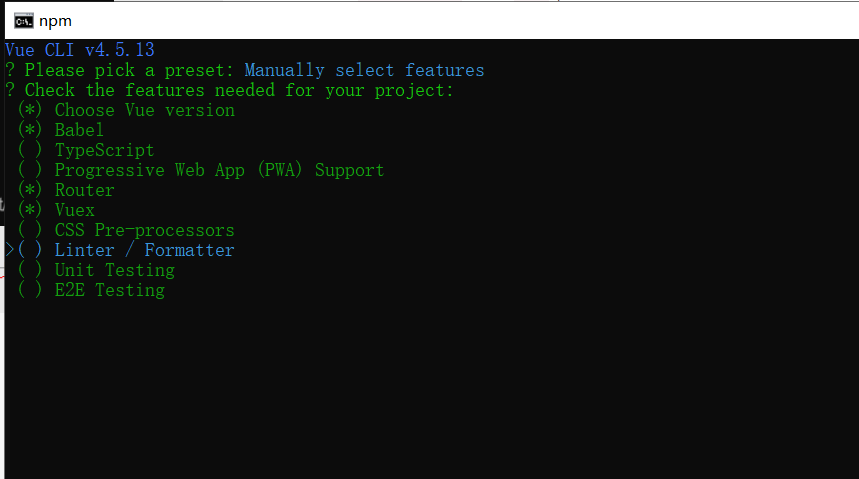Uncheck the Babel checkbox marker
Viewport: 859px width, 479px height.
30,130
